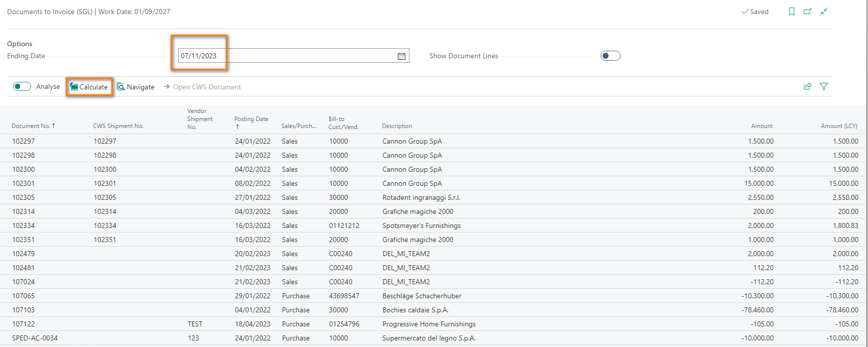This screenshot has height=347, width=868.
Task: Click Progressive Home Furnishings description
Action: [x=429, y=324]
